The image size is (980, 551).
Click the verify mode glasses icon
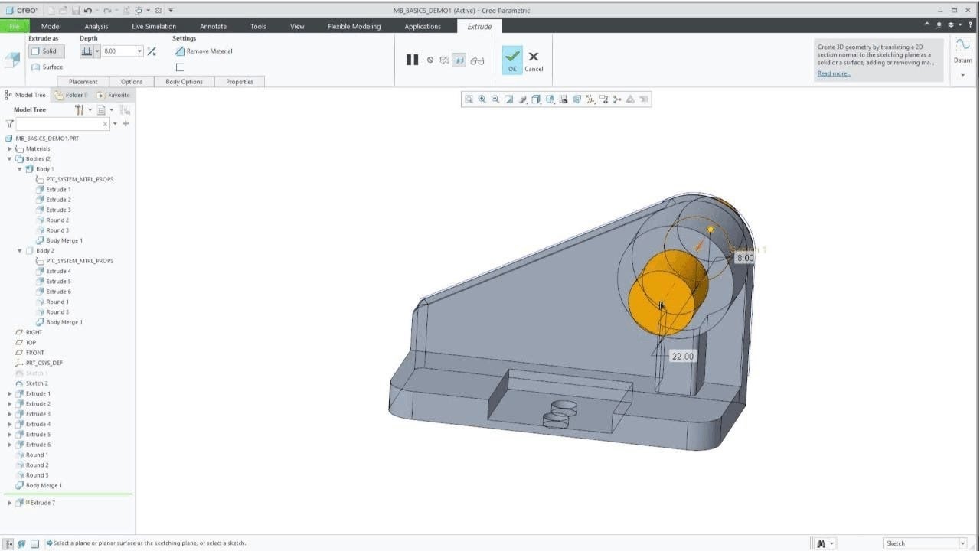click(478, 60)
